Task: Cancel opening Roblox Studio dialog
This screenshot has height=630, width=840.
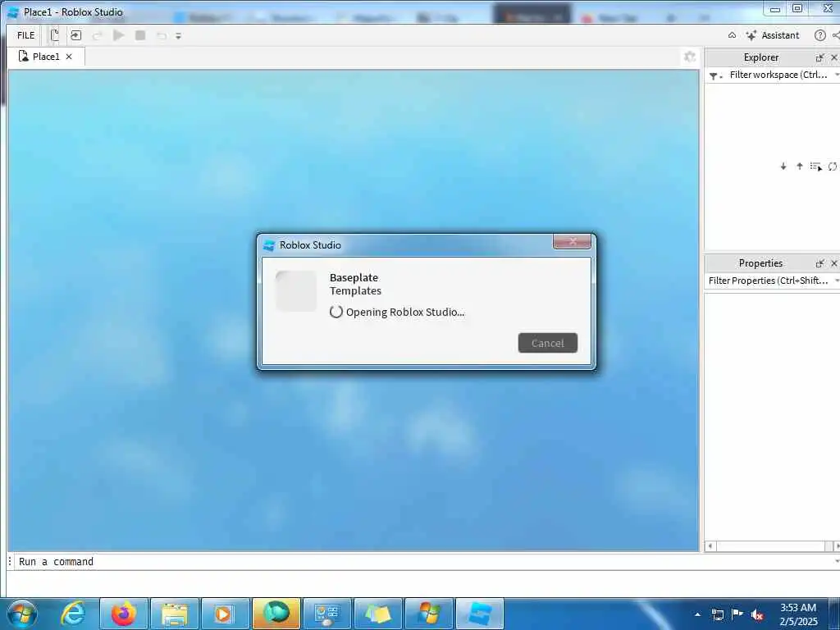Action: point(547,343)
